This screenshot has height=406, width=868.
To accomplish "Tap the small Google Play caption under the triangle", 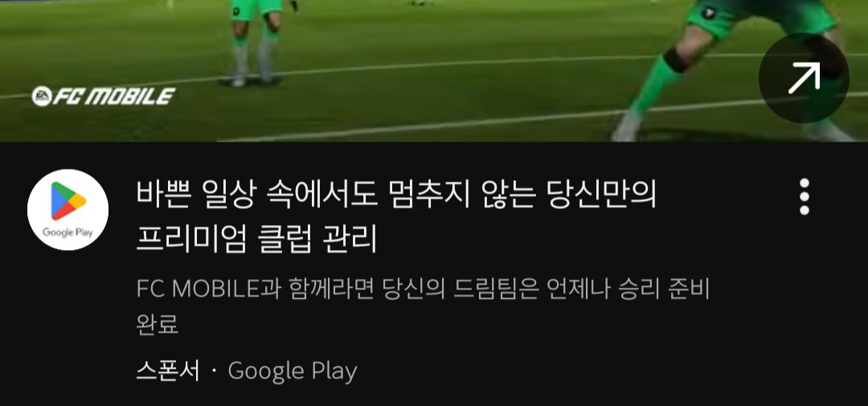I will pyautogui.click(x=68, y=232).
